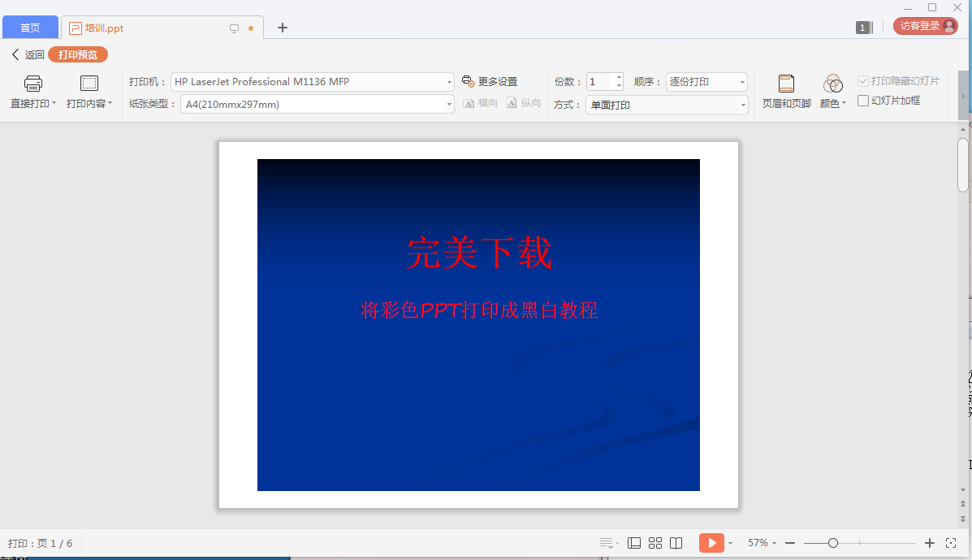
Task: Click the Guest Login (访客登录) button
Action: click(x=925, y=26)
